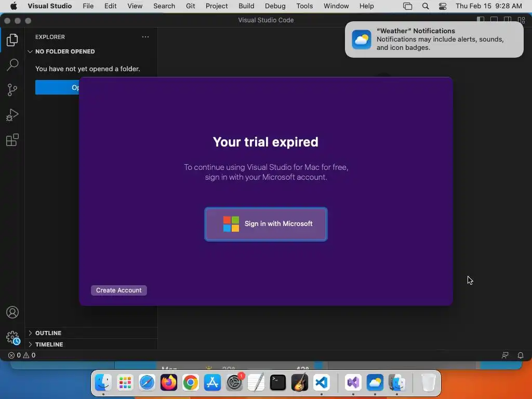Open System Settings from the dock
The height and width of the screenshot is (399, 532).
(234, 382)
